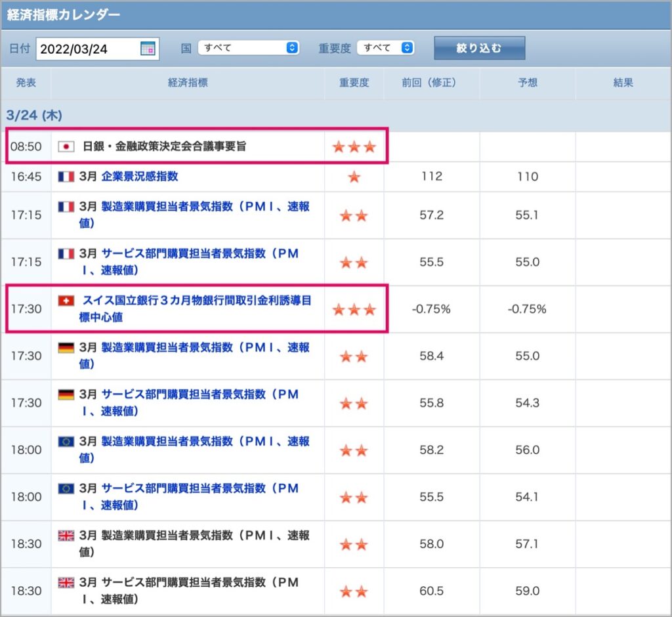Click the UK flag in the 60.5 row
672x617 pixels.
[x=66, y=582]
